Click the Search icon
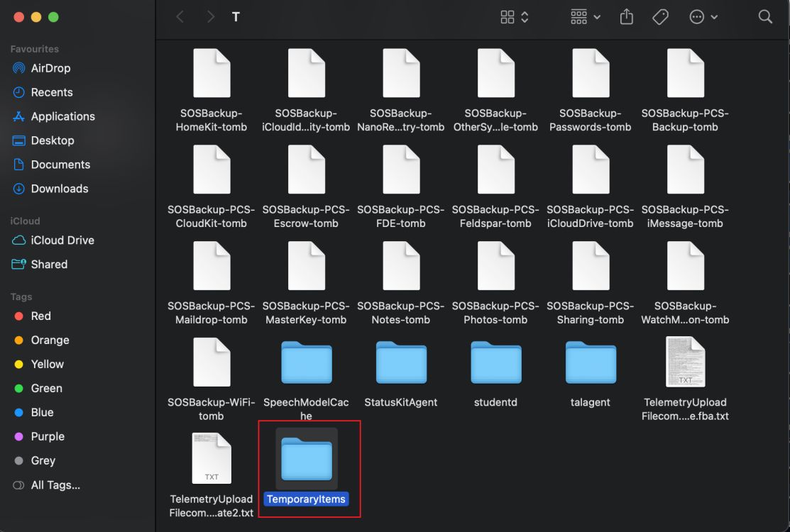Viewport: 790px width, 532px height. click(765, 16)
